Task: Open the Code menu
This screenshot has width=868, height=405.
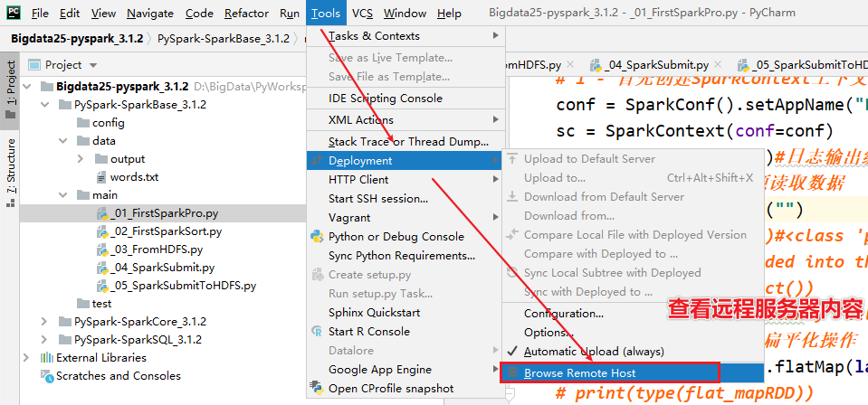Action: pos(200,14)
